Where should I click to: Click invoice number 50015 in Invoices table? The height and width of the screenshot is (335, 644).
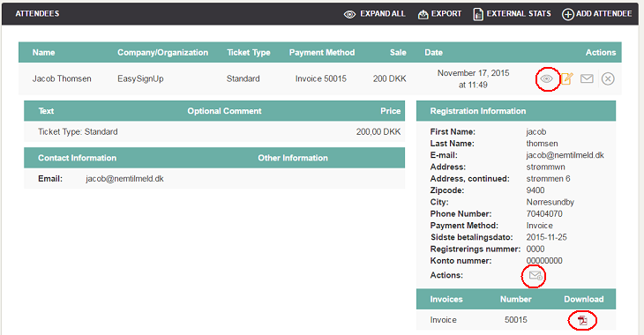click(516, 320)
